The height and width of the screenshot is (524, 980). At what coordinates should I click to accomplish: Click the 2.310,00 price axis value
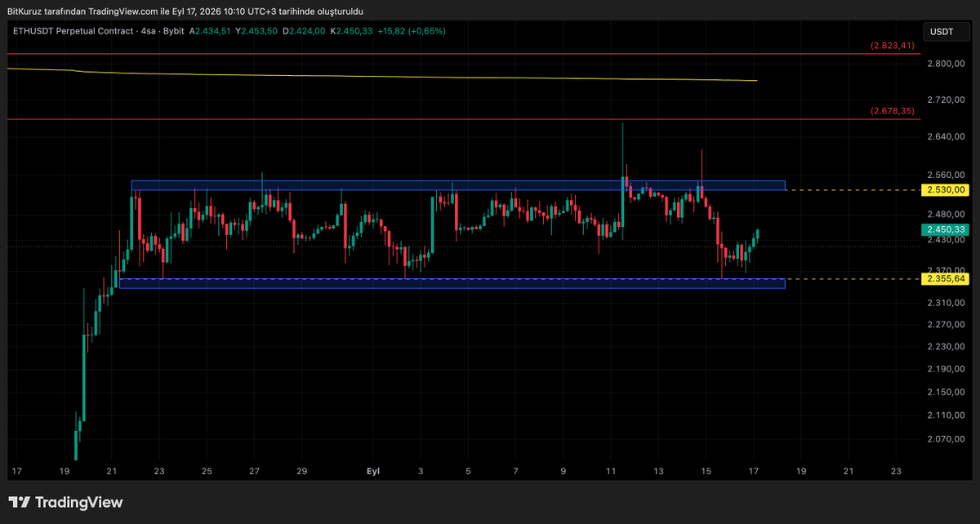pyautogui.click(x=945, y=303)
